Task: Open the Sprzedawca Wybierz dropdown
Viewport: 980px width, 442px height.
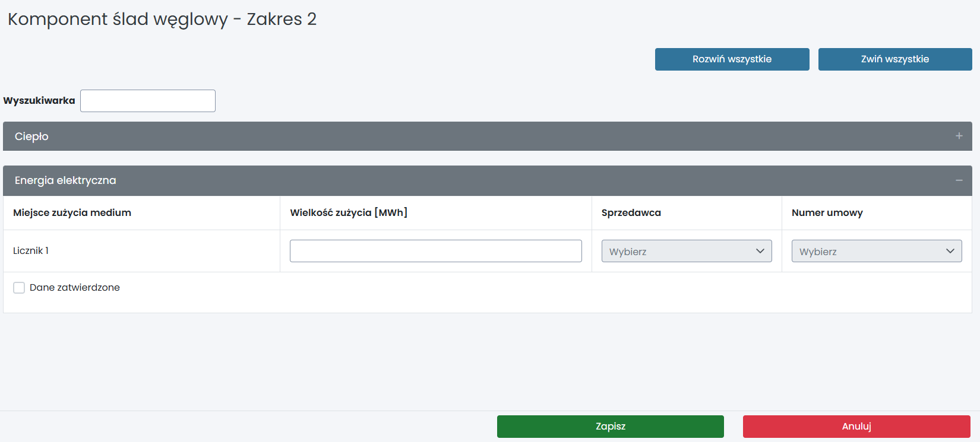Action: tap(677, 251)
